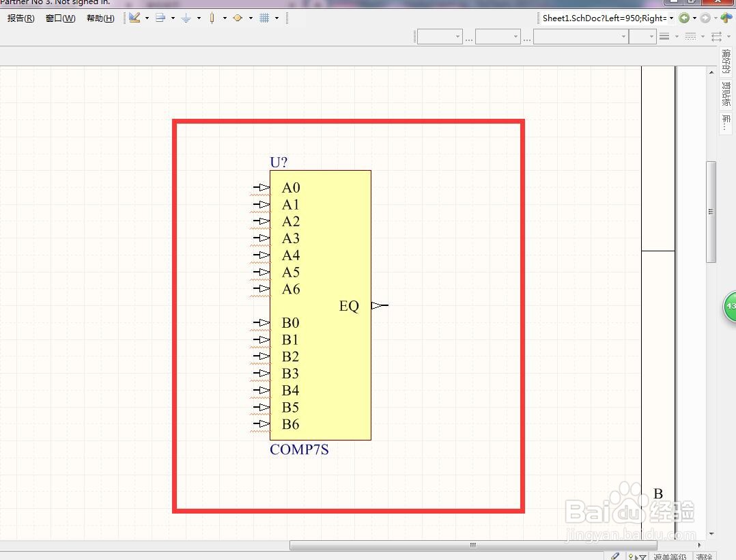The image size is (736, 560).
Task: Expand the power sources dropdown arrow
Action: click(x=199, y=18)
